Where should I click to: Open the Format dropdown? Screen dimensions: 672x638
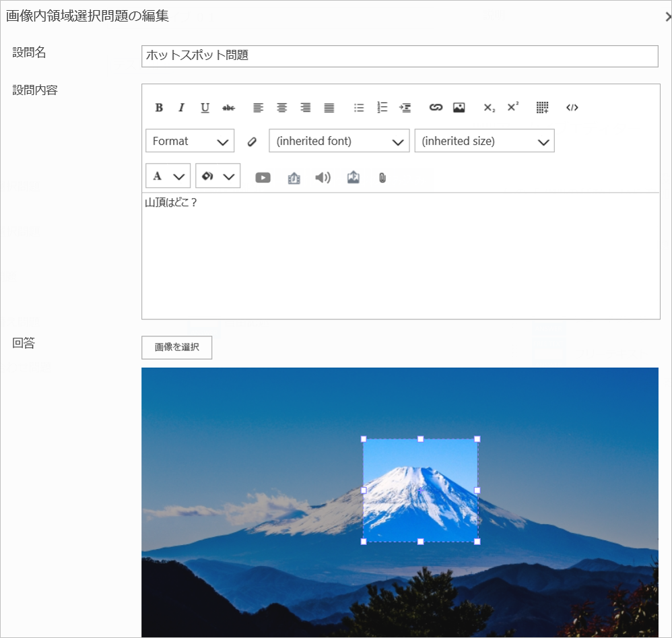[190, 141]
